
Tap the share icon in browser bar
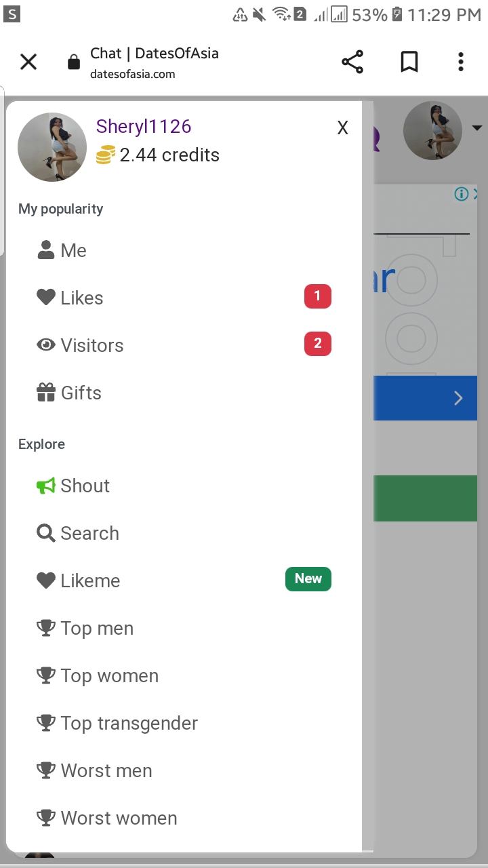click(352, 62)
